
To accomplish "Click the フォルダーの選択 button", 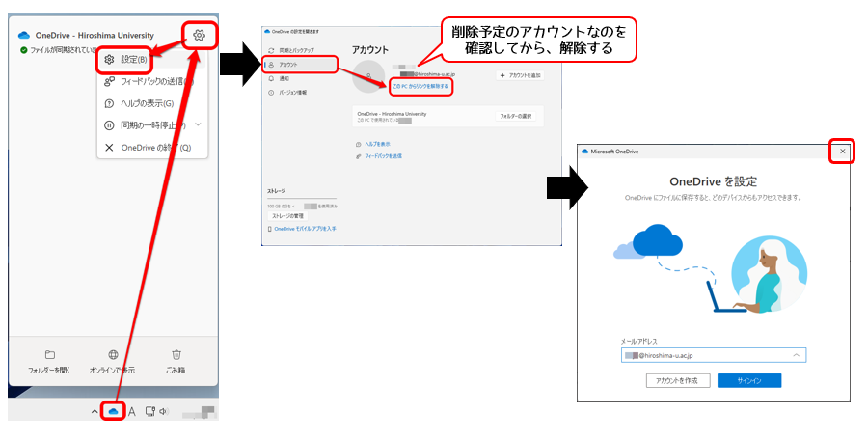I will click(515, 117).
